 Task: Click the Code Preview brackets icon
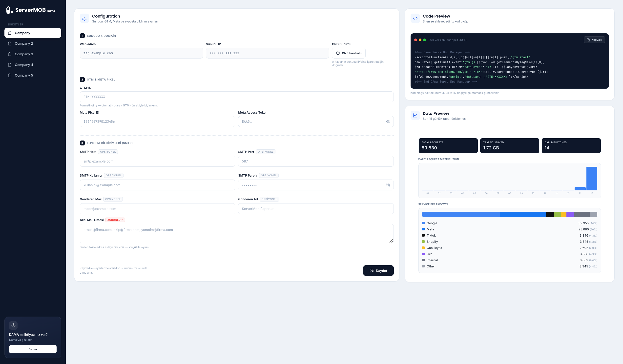pos(415,19)
